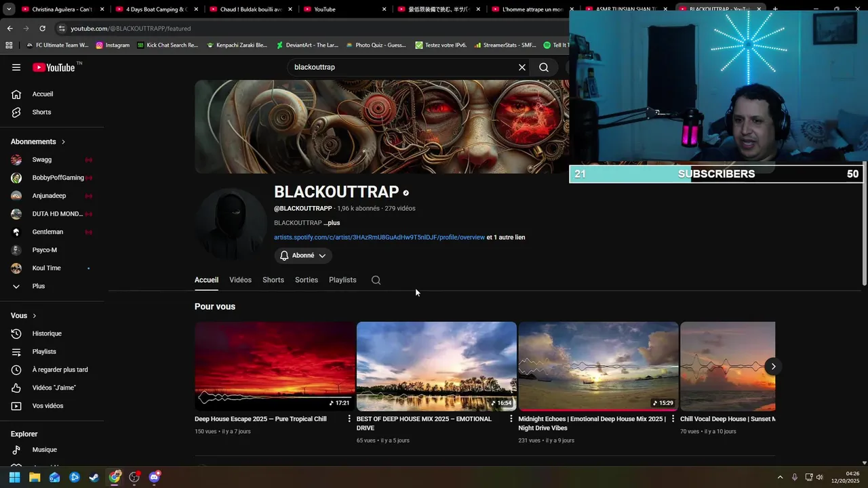
Task: Switch to the 4 Days Boat Camping tab
Action: tap(157, 9)
